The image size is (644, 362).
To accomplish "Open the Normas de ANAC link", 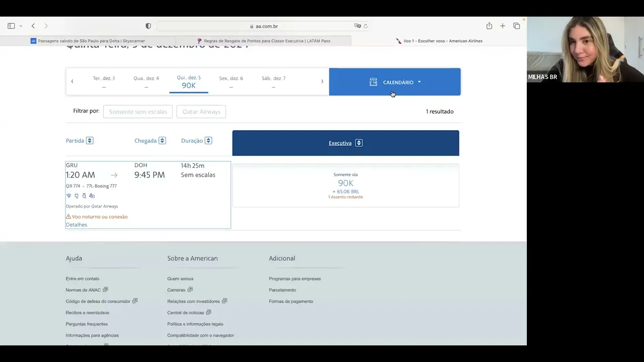I will pyautogui.click(x=87, y=290).
